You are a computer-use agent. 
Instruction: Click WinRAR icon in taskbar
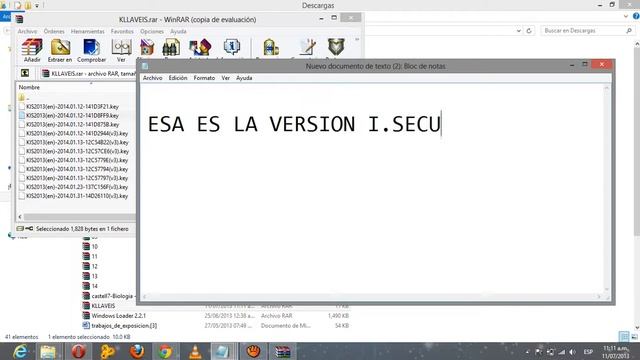282,351
